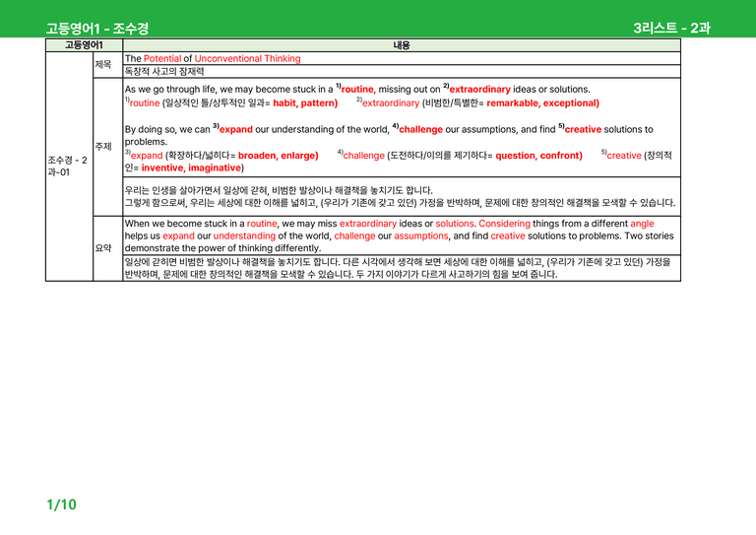
Task: Click the synonyms remarkable, exceptional
Action: (543, 103)
